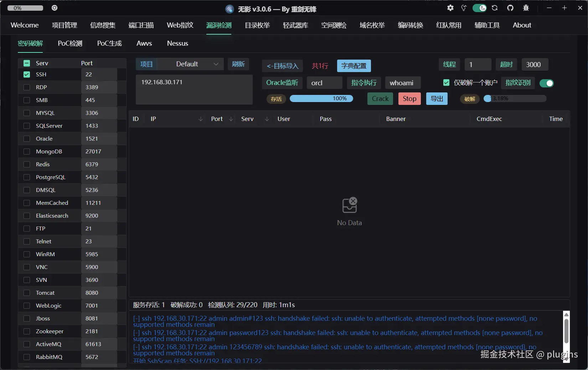Click the 破解 13.18% progress bar
The width and height of the screenshot is (588, 370).
tap(515, 99)
